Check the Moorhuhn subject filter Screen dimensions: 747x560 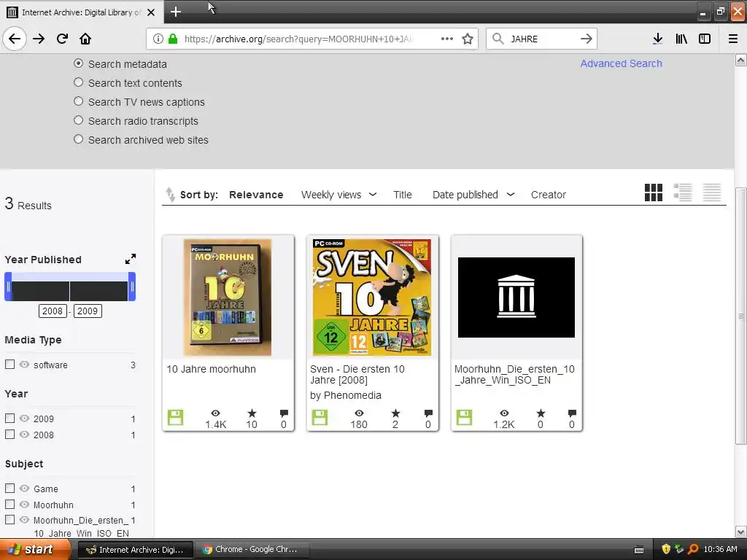tap(9, 504)
